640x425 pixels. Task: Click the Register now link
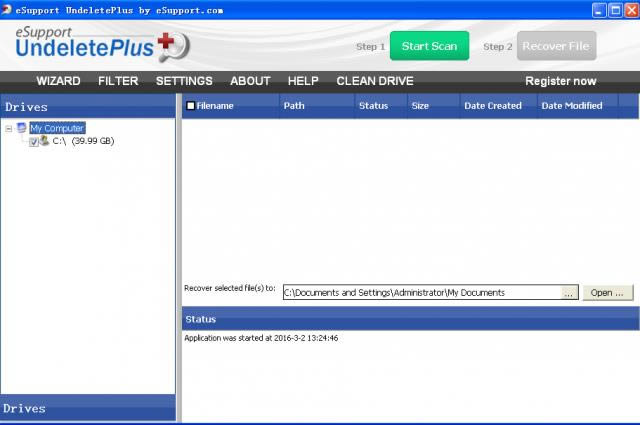(561, 81)
